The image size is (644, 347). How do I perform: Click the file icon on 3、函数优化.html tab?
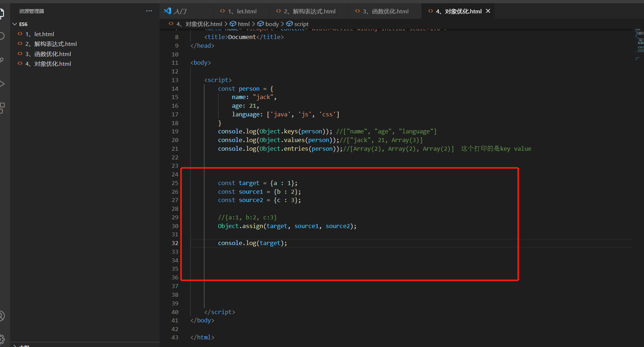click(357, 11)
